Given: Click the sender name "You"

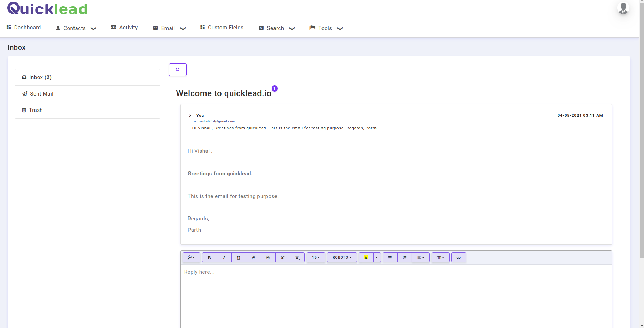Looking at the screenshot, I should pos(200,115).
